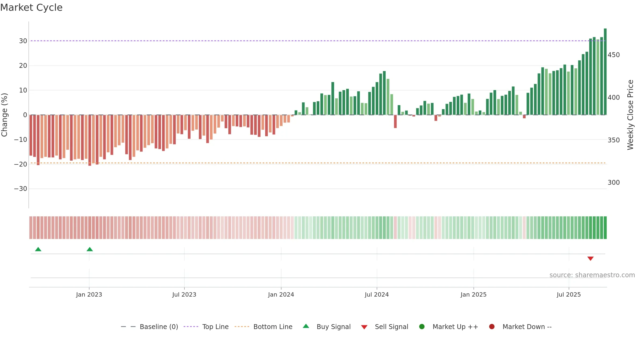
Task: Click the 300 tick on right axis
Action: coord(614,183)
